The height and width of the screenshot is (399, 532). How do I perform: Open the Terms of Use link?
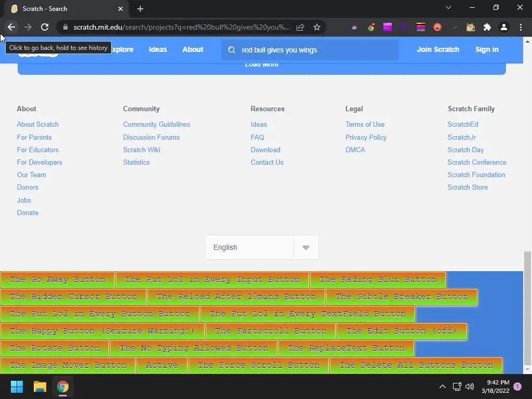click(365, 125)
